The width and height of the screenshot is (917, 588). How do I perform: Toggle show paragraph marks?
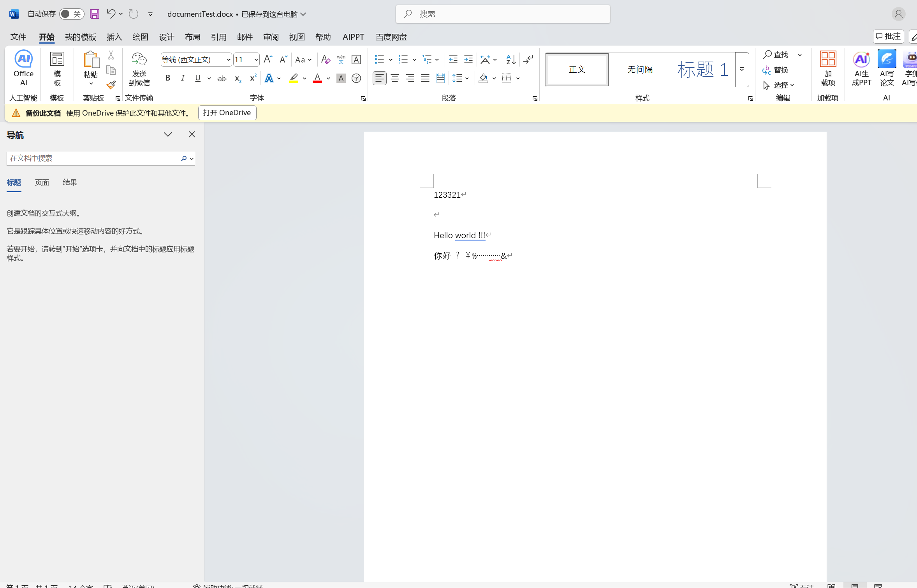tap(528, 60)
